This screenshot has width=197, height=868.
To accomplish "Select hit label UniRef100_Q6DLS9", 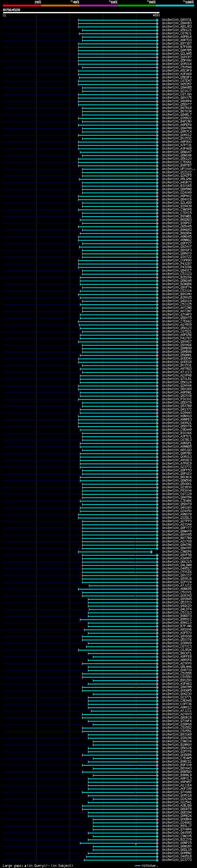I will 177,850.
